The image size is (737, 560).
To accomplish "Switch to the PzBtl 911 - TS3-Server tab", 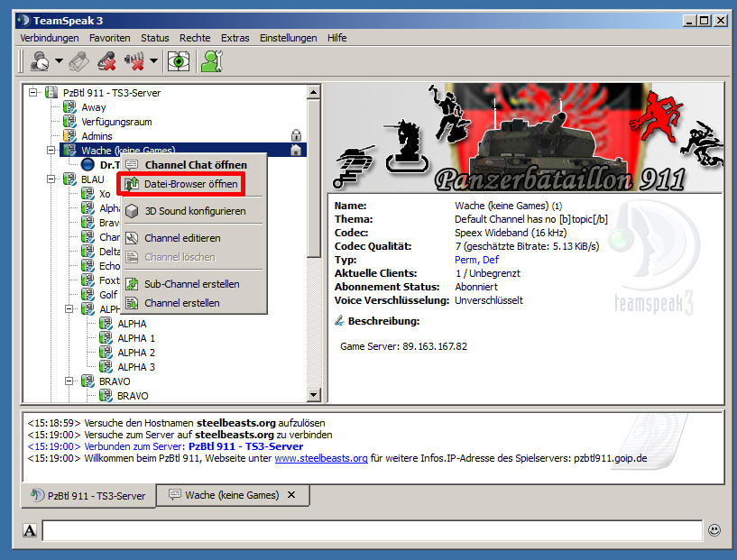I will point(88,496).
